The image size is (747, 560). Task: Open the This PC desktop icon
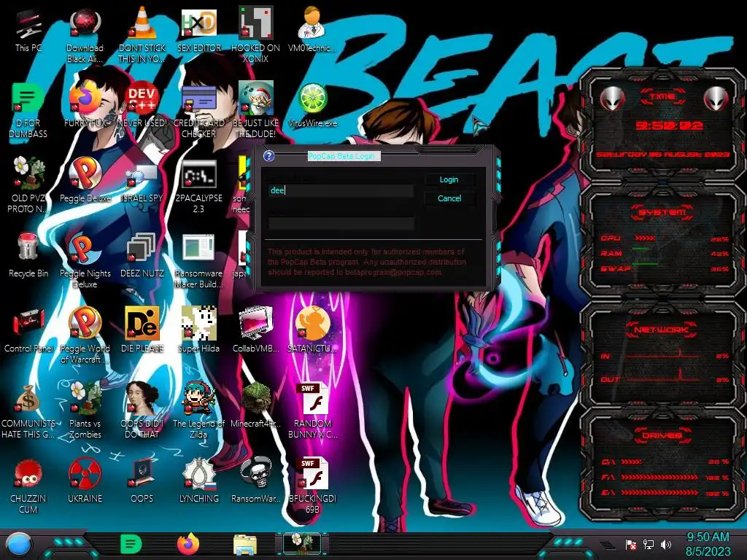(x=28, y=31)
